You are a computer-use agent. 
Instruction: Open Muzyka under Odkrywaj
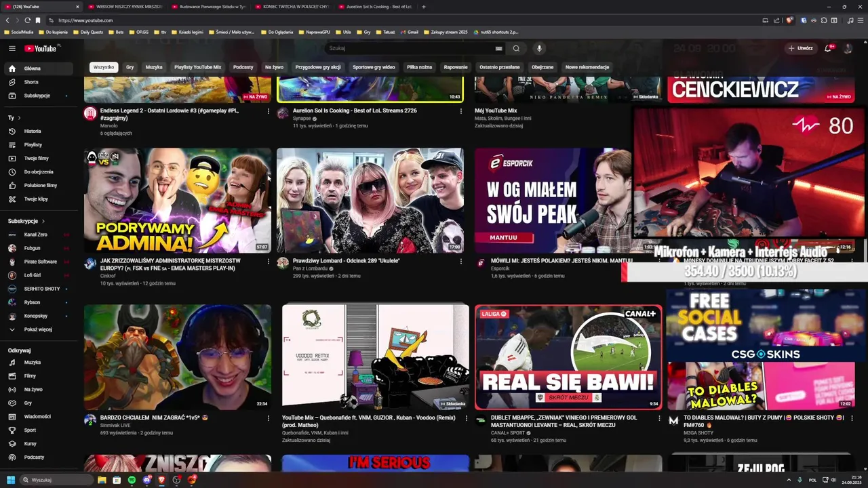pyautogui.click(x=38, y=362)
